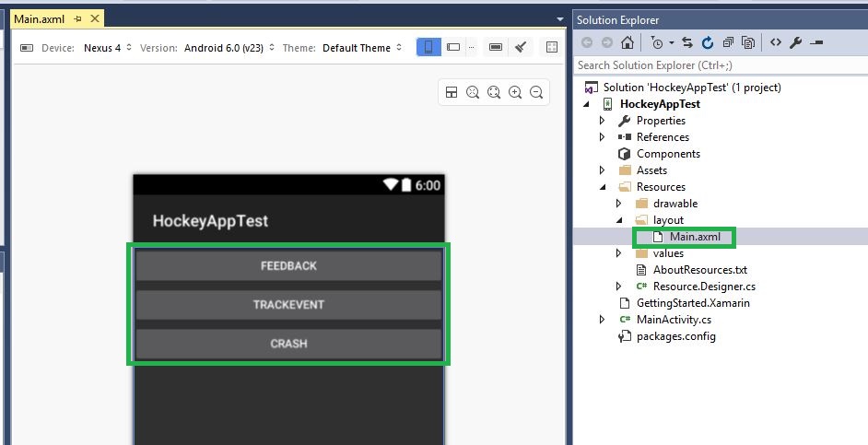
Task: Click the Forward navigation arrow in Solution Explorer
Action: [606, 42]
